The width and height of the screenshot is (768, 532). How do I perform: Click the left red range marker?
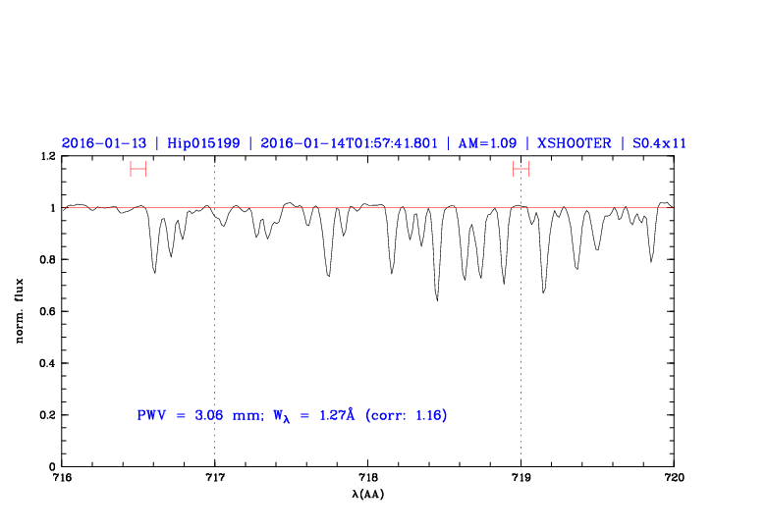click(137, 169)
